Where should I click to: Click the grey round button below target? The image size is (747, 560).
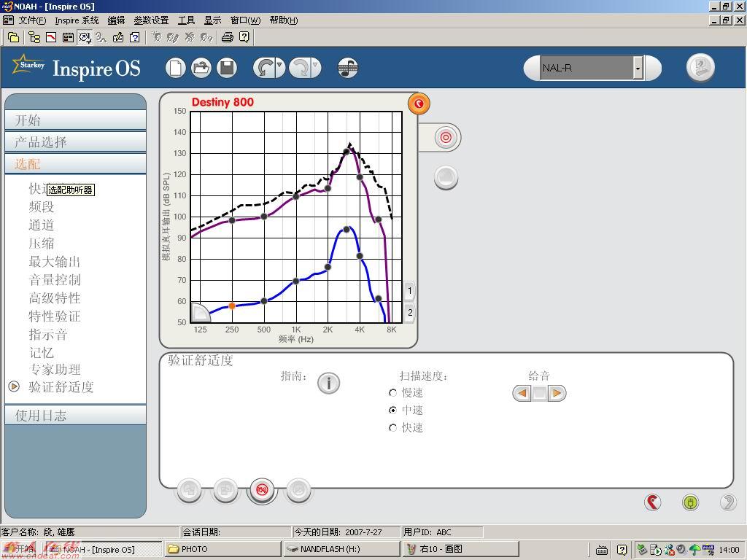(x=446, y=177)
